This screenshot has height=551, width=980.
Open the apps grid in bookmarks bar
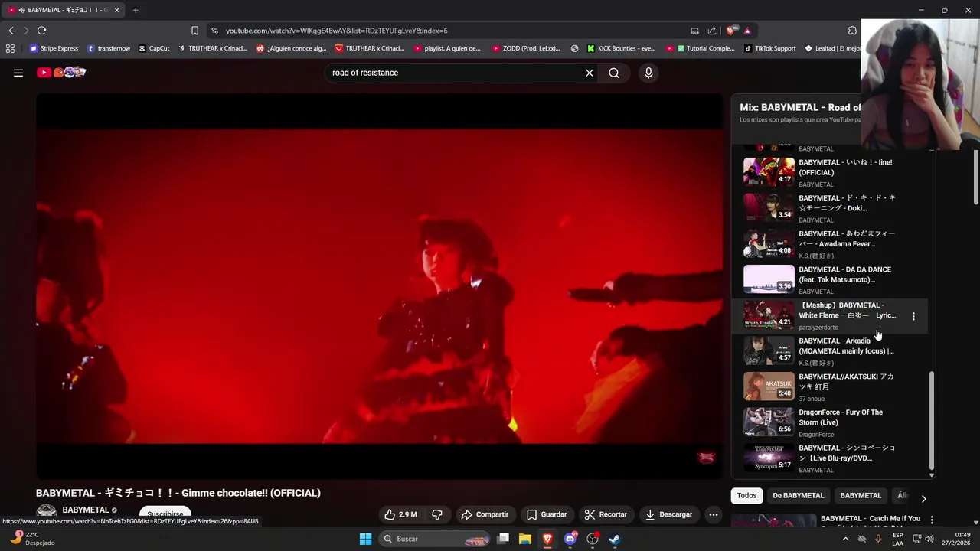[10, 48]
